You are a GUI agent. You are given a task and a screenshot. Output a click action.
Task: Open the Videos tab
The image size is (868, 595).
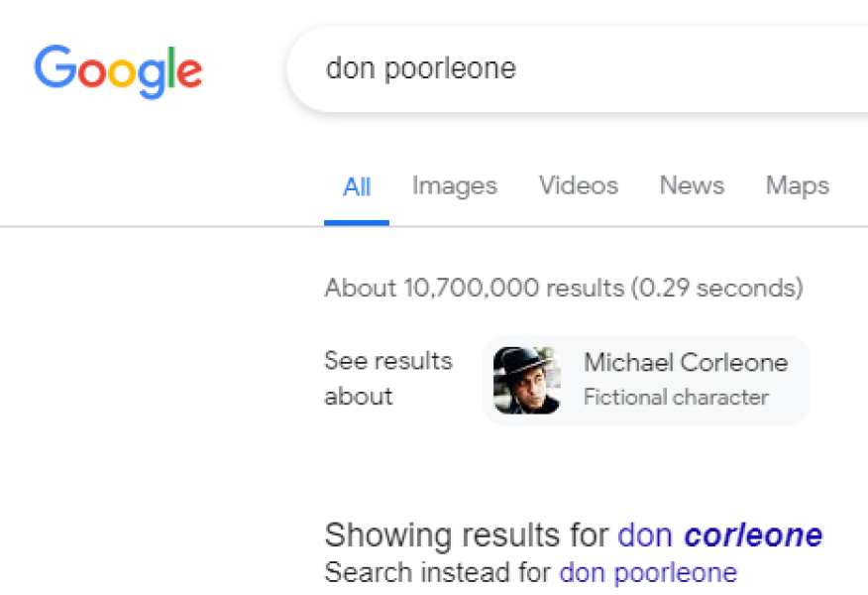click(x=579, y=185)
